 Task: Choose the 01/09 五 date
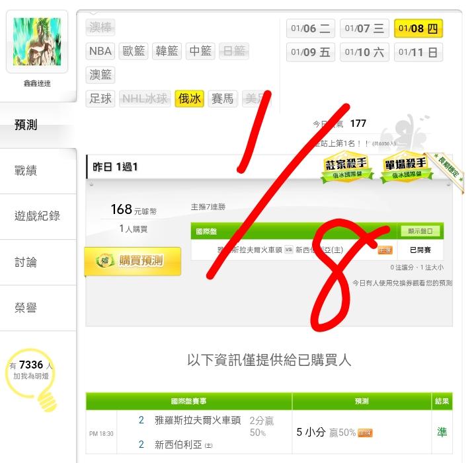310,52
